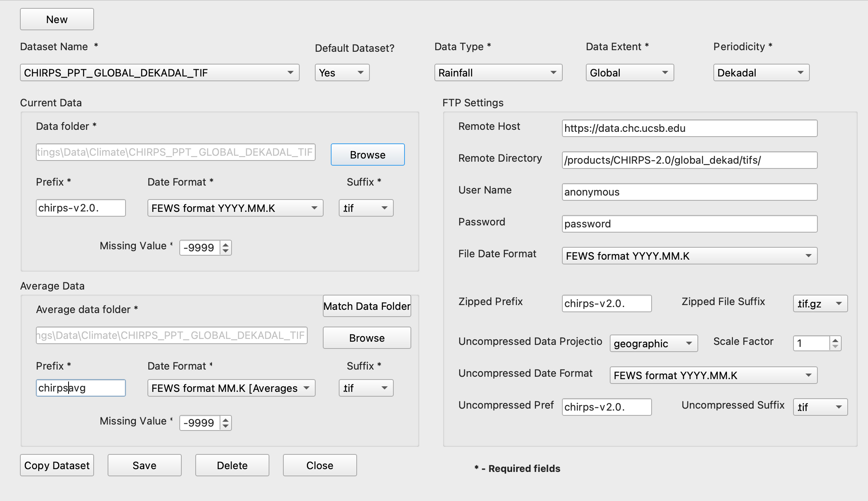Increase Current Data Missing Value stepper
The height and width of the screenshot is (501, 868).
(x=226, y=245)
